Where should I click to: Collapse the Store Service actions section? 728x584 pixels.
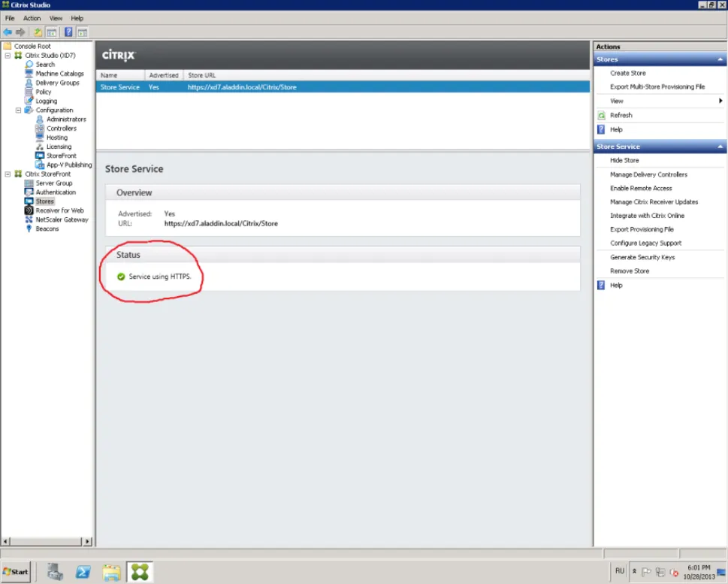[x=720, y=147]
